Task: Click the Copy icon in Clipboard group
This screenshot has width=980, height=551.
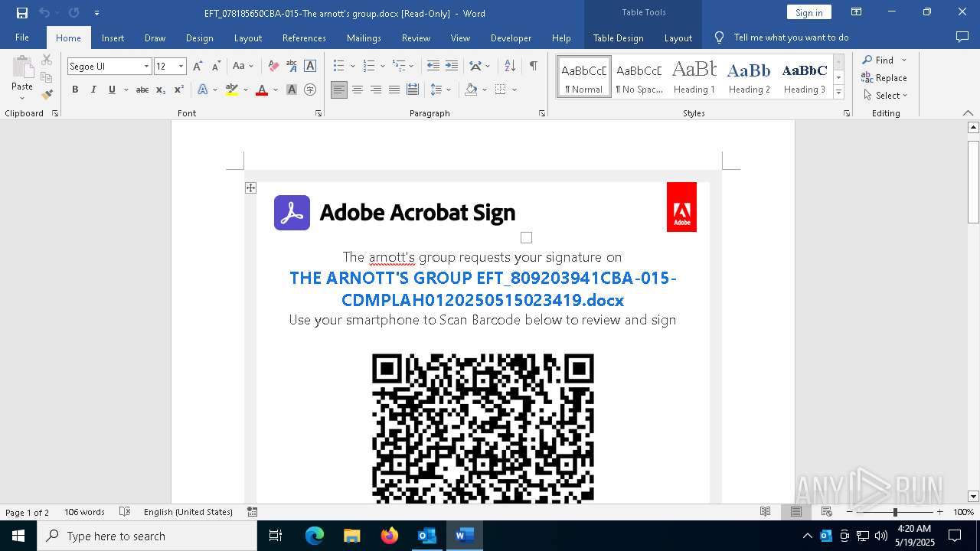Action: (x=47, y=77)
